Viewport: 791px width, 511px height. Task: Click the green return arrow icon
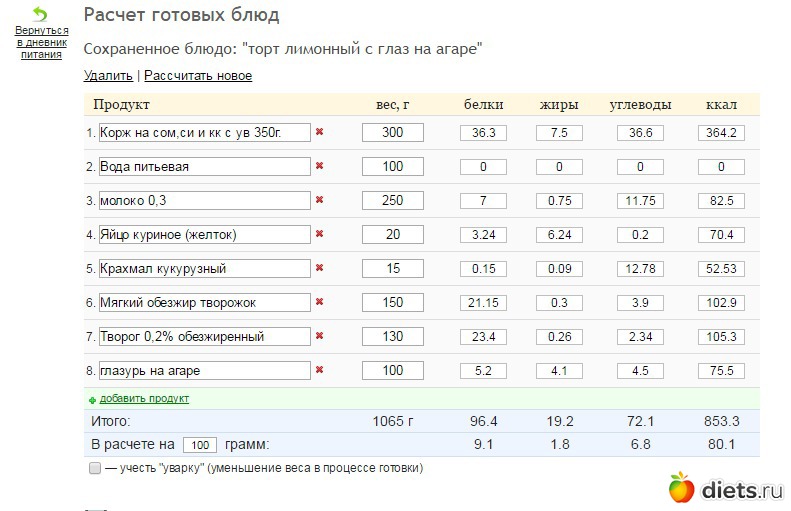pos(40,15)
